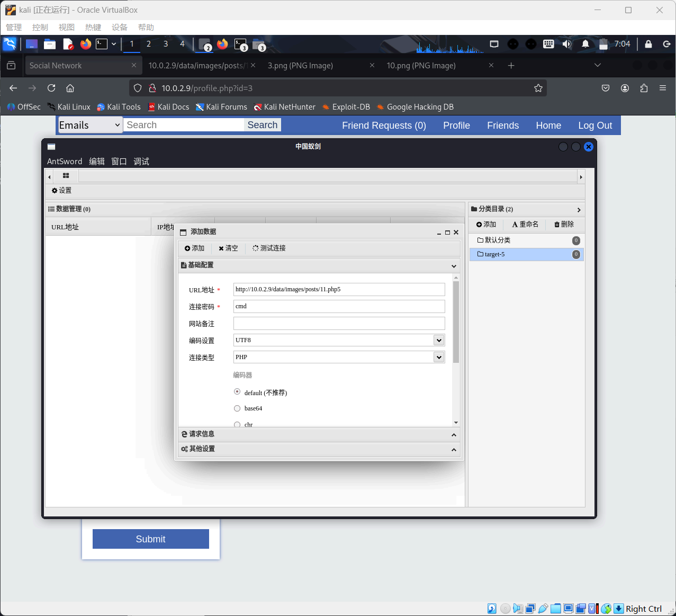Reload the current browser page
Image resolution: width=676 pixels, height=616 pixels.
tap(51, 88)
